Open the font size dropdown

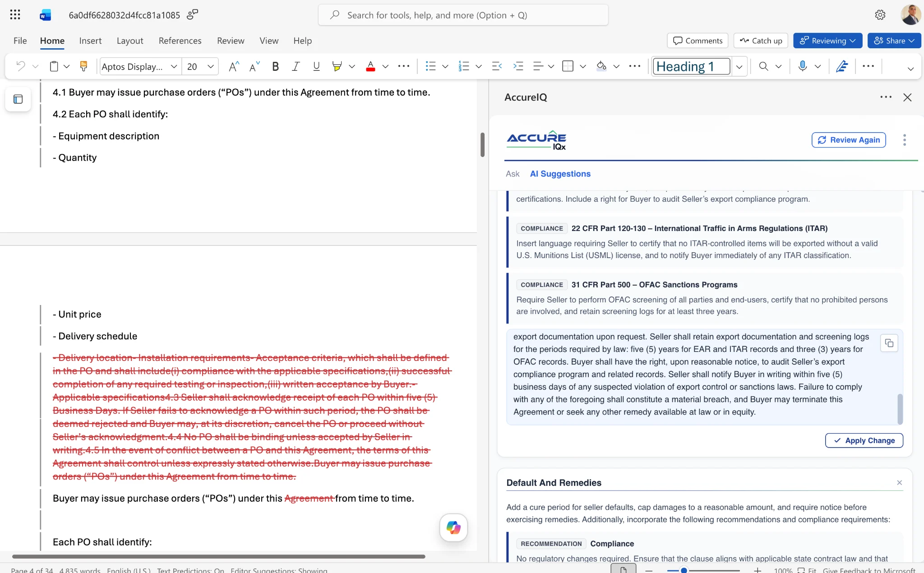(210, 66)
